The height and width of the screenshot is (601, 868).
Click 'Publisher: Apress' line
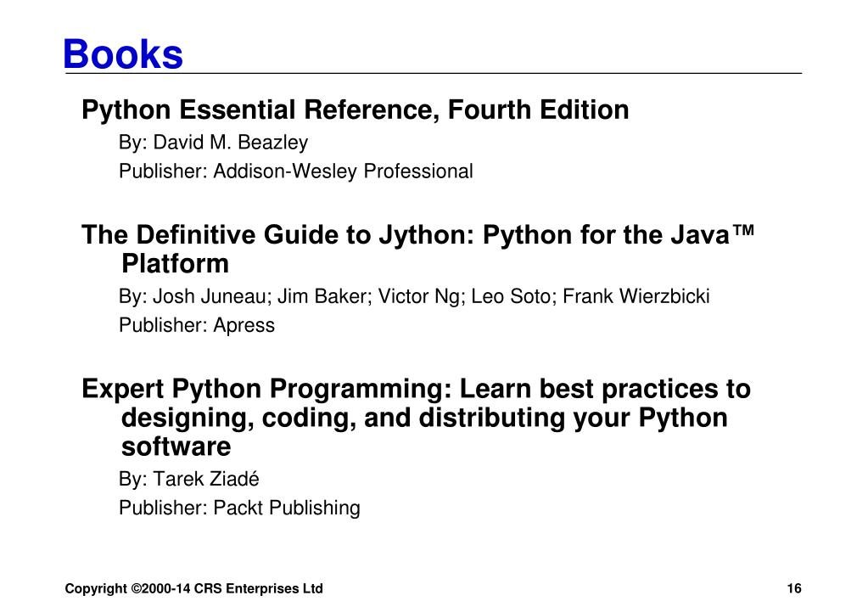(197, 325)
